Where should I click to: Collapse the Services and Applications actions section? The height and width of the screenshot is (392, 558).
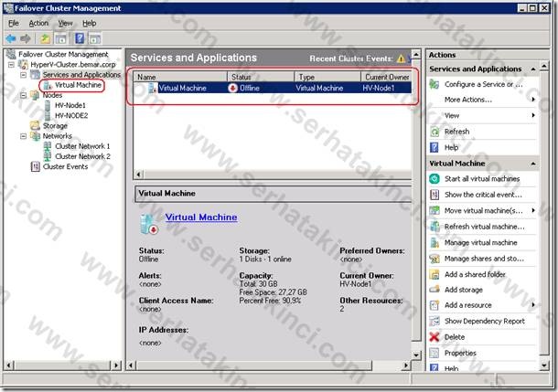click(533, 69)
